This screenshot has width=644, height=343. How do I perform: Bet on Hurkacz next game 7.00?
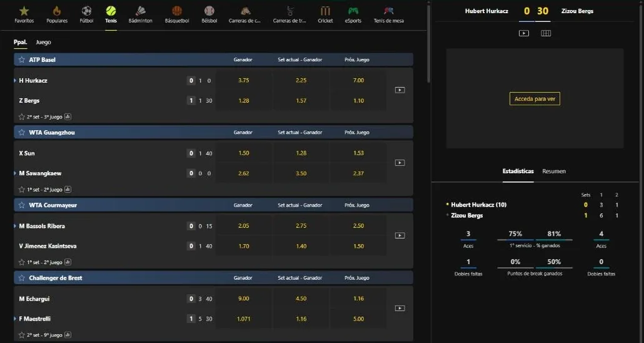click(x=358, y=80)
